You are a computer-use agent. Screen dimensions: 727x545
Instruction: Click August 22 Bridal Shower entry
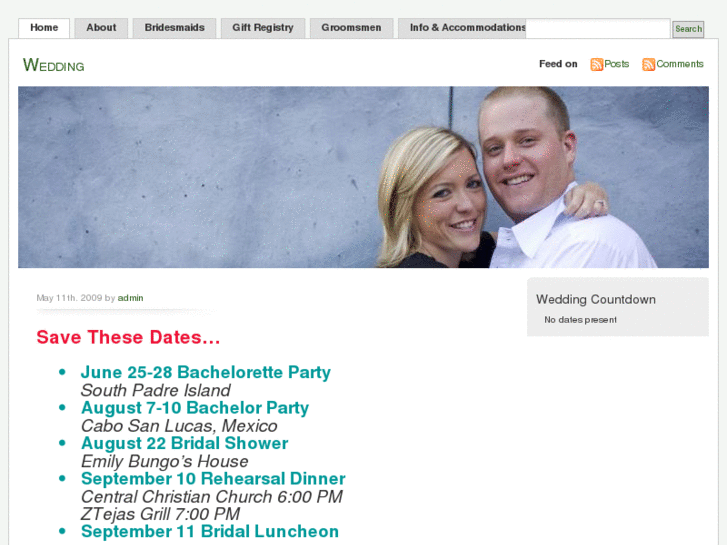click(x=185, y=443)
